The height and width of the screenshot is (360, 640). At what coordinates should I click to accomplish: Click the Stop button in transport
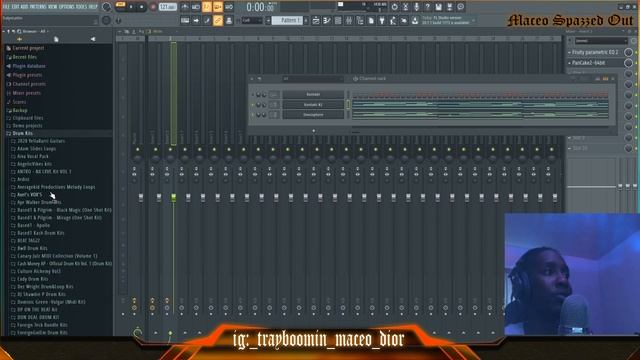point(142,7)
